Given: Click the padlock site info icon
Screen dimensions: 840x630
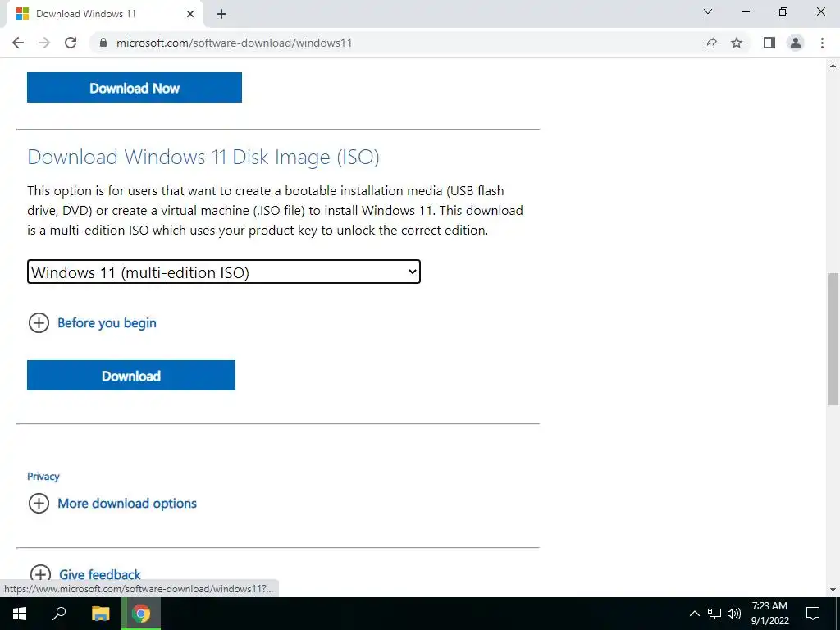Looking at the screenshot, I should (x=103, y=43).
